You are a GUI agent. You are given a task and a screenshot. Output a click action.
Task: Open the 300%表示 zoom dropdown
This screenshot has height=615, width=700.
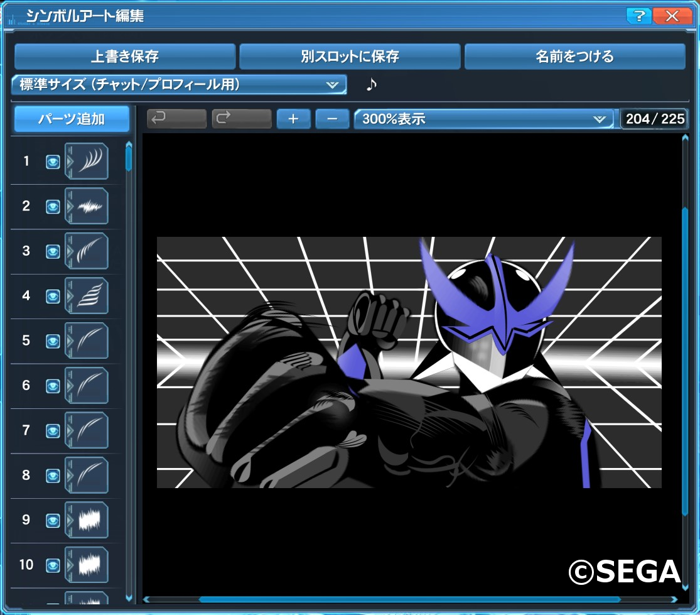coord(484,119)
